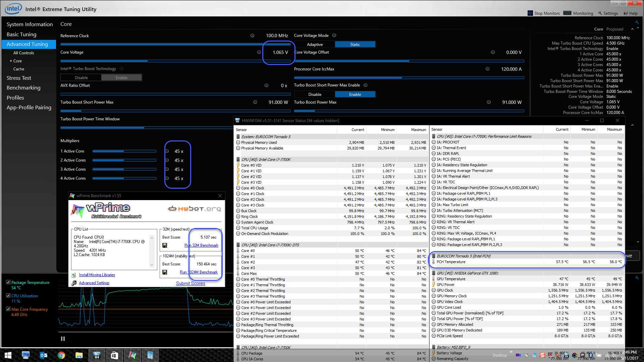Click the Submit Scores link in wPrime
This screenshot has height=362, width=644.
pos(191,283)
